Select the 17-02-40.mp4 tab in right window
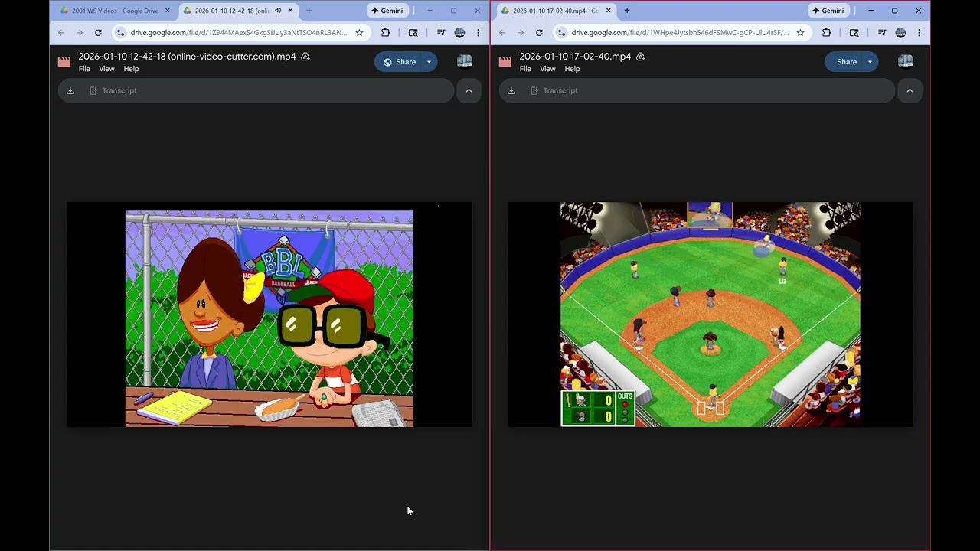Screen dimensions: 980x551 click(x=554, y=11)
